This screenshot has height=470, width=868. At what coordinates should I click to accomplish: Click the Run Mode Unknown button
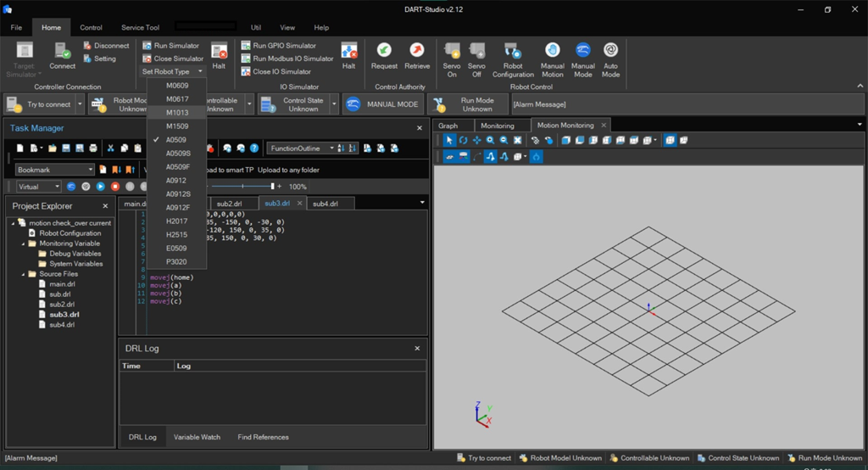pos(468,104)
